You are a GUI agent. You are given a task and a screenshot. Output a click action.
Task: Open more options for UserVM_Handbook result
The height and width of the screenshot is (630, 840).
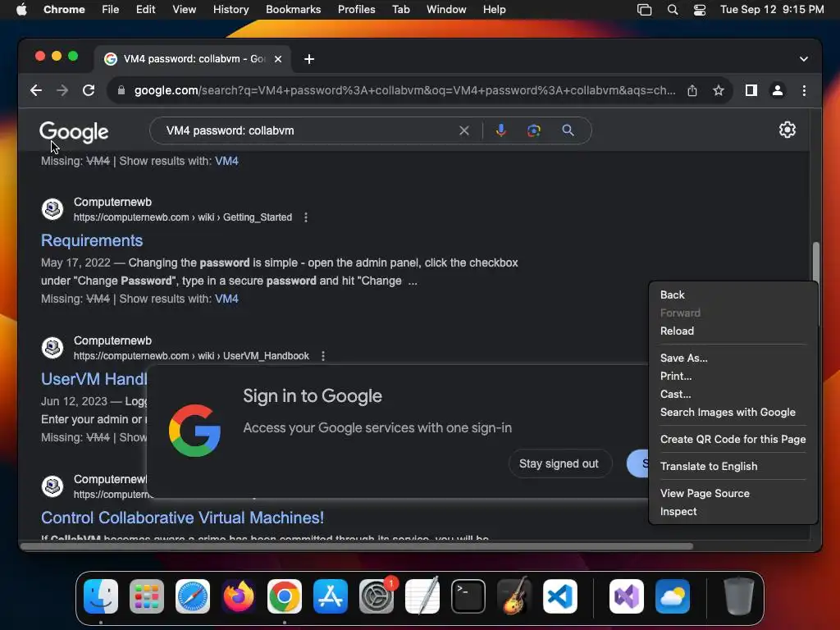pyautogui.click(x=323, y=356)
